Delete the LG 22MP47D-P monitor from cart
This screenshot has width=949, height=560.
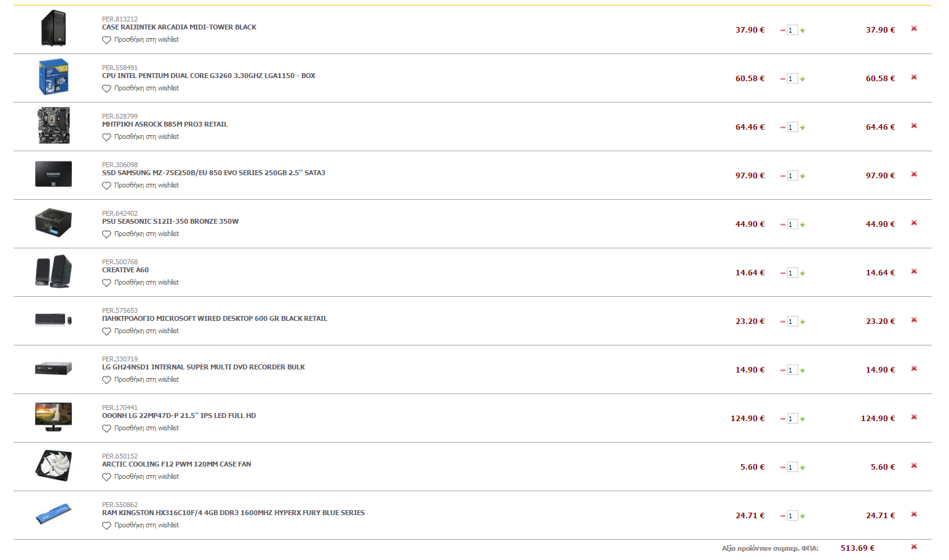914,417
